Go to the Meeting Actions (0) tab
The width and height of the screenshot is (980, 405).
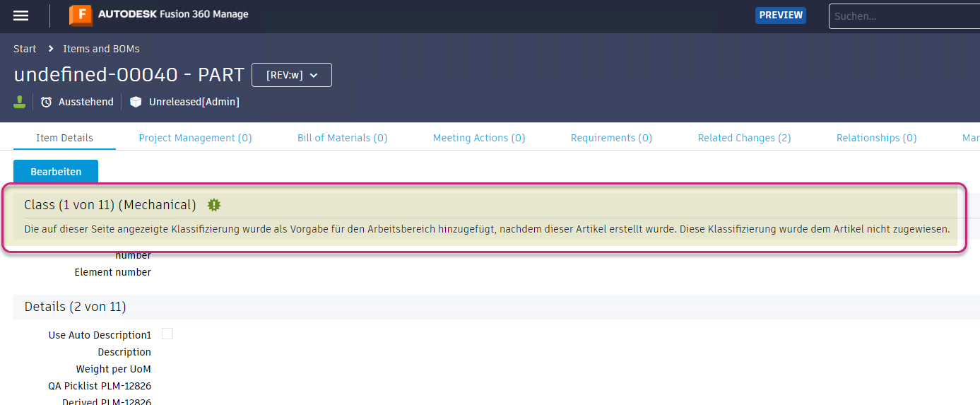click(479, 138)
